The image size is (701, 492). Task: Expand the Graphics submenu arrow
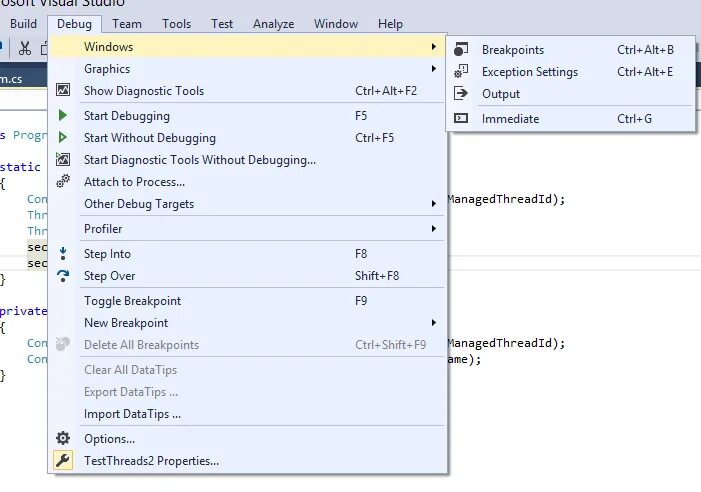click(433, 68)
